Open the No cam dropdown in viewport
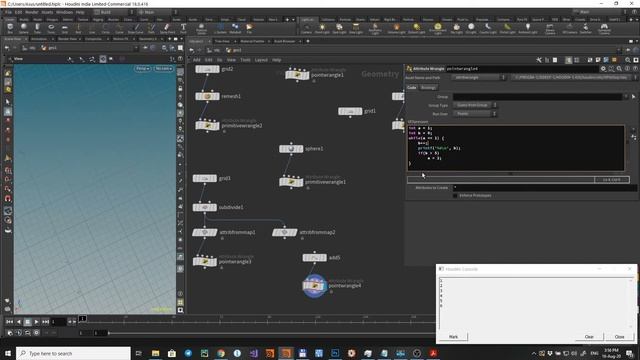The width and height of the screenshot is (640, 360). tap(163, 69)
